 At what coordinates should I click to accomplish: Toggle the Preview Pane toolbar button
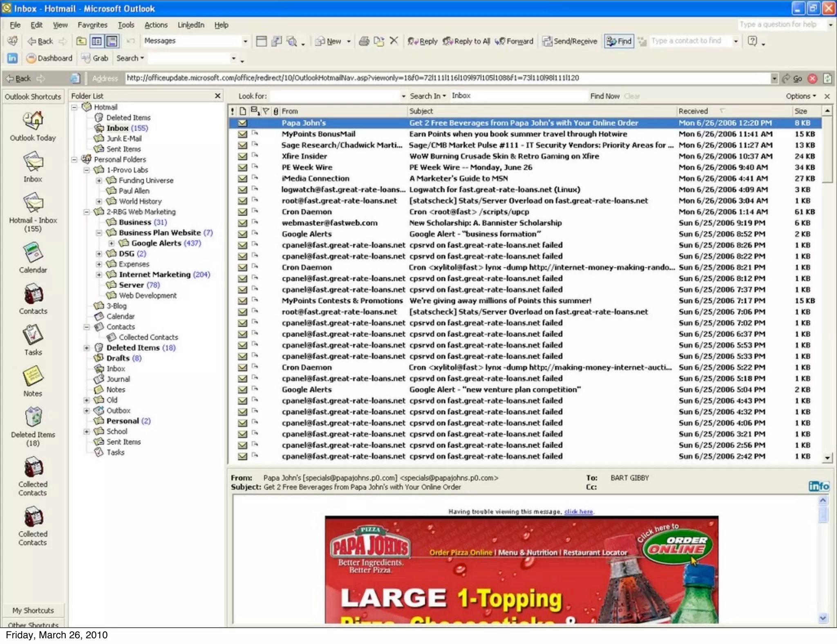tap(112, 41)
